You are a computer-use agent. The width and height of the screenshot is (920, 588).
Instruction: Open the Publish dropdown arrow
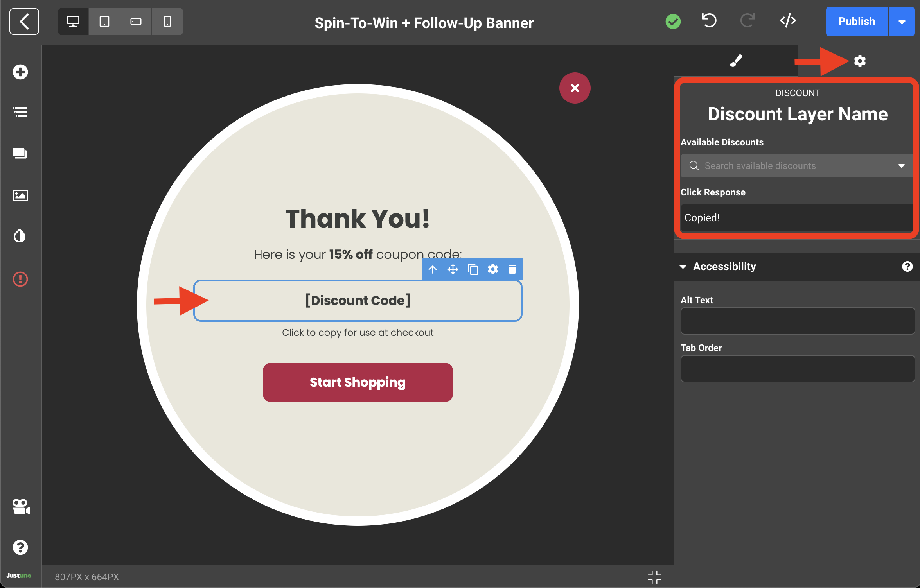click(x=902, y=22)
